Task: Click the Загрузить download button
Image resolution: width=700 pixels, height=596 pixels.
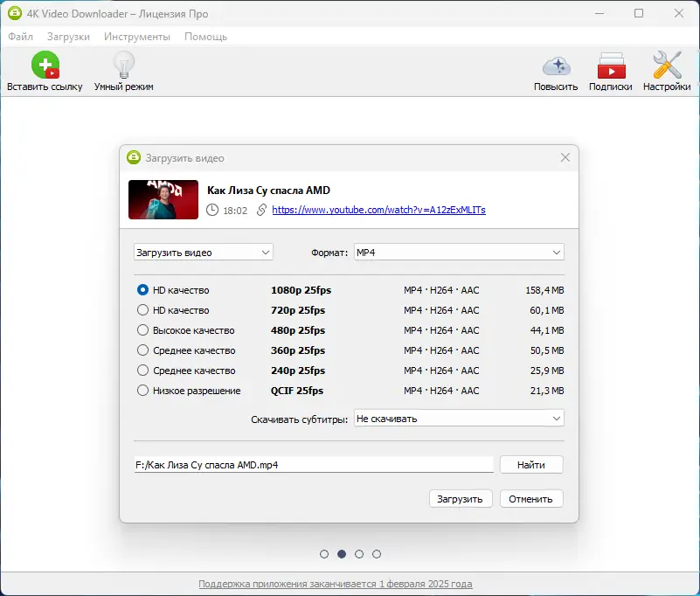Action: pyautogui.click(x=461, y=499)
